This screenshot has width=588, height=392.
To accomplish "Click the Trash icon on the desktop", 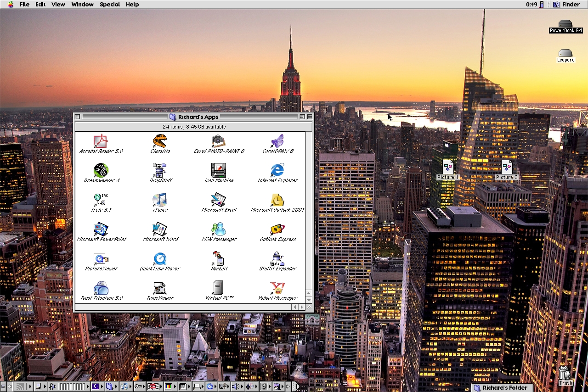I will 565,373.
